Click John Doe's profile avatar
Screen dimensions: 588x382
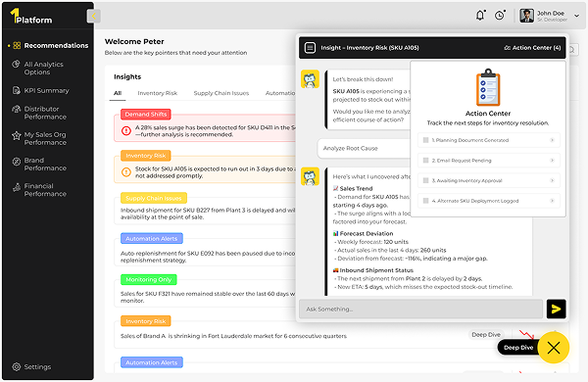click(526, 16)
